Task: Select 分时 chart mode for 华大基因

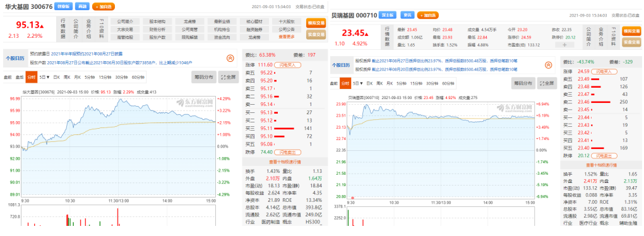Action: tap(31, 77)
